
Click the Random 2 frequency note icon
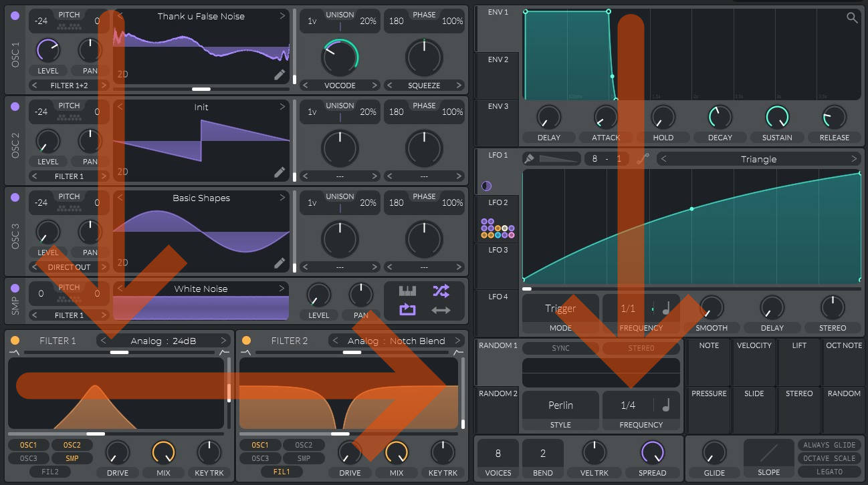(x=665, y=405)
